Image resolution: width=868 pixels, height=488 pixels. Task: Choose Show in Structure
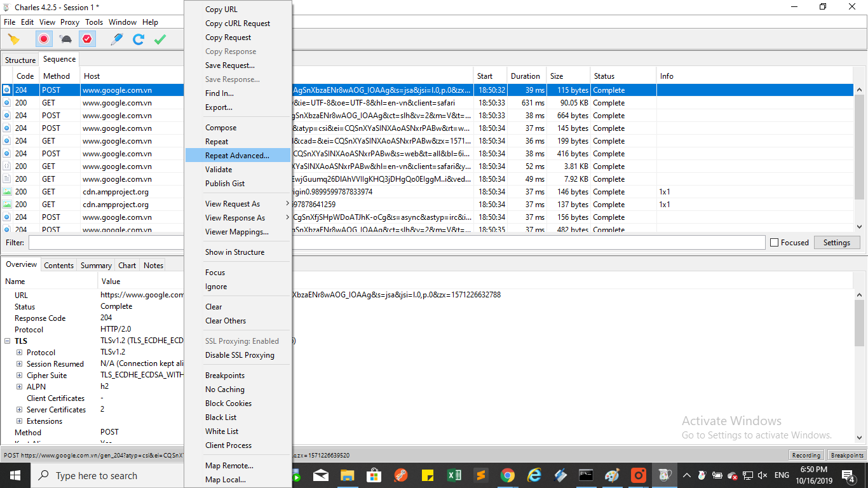(x=238, y=252)
